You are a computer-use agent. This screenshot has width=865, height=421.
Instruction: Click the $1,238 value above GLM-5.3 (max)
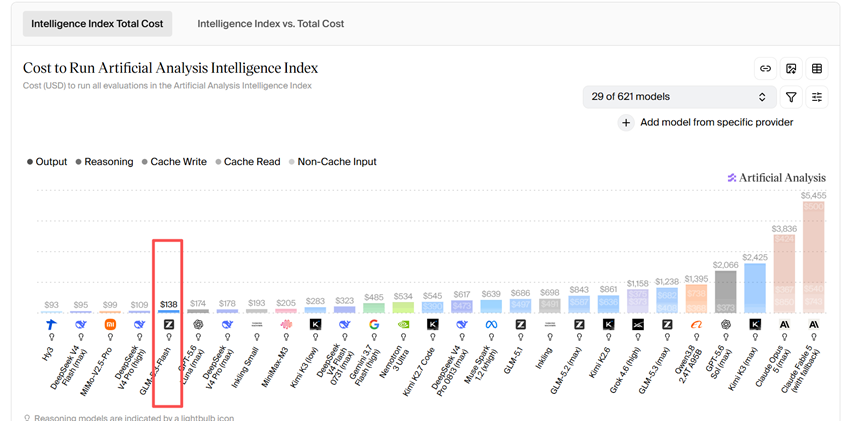[x=667, y=281]
